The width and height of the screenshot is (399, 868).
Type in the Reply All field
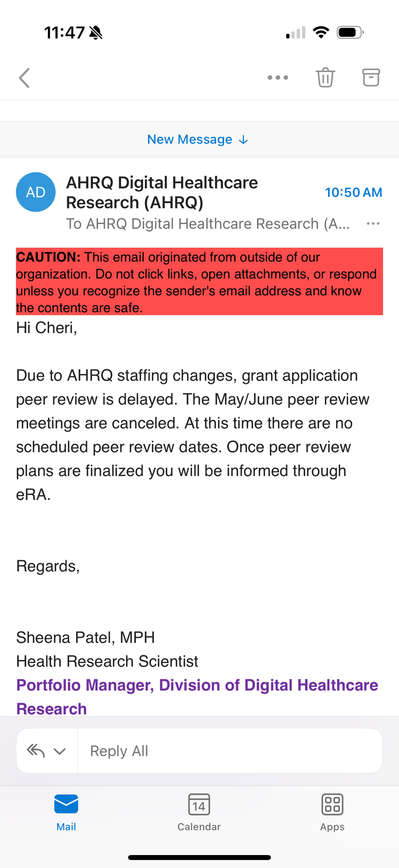coord(230,751)
